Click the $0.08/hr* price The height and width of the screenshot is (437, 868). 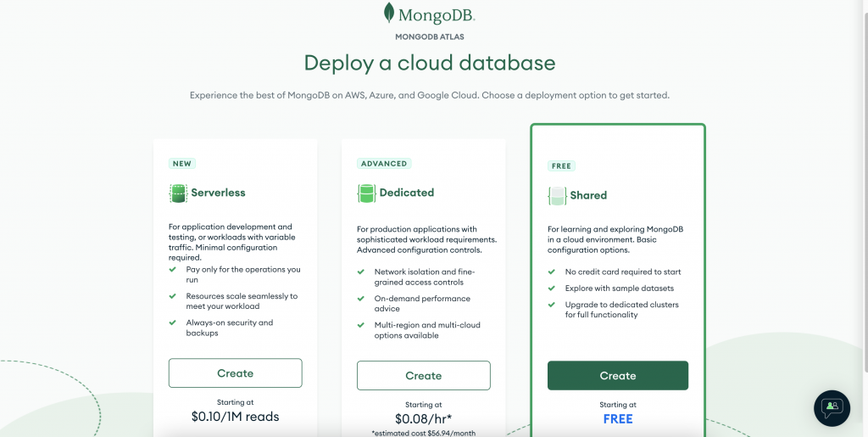coord(424,418)
